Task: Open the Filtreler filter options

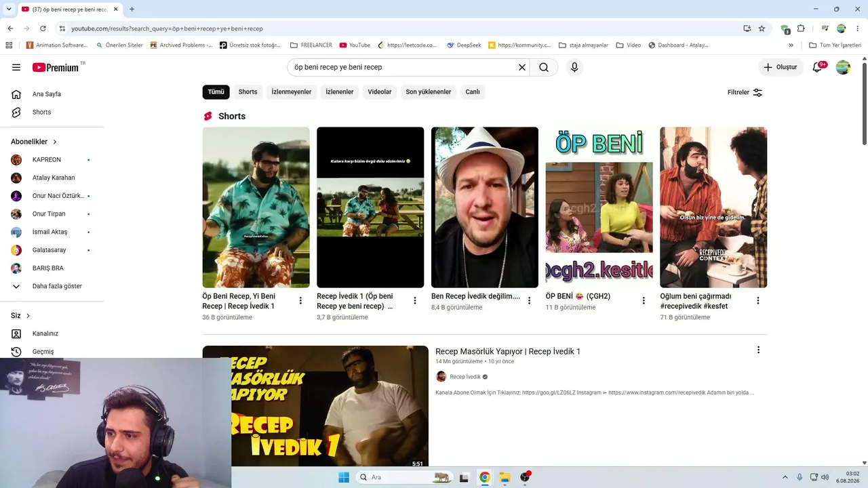Action: coord(745,92)
